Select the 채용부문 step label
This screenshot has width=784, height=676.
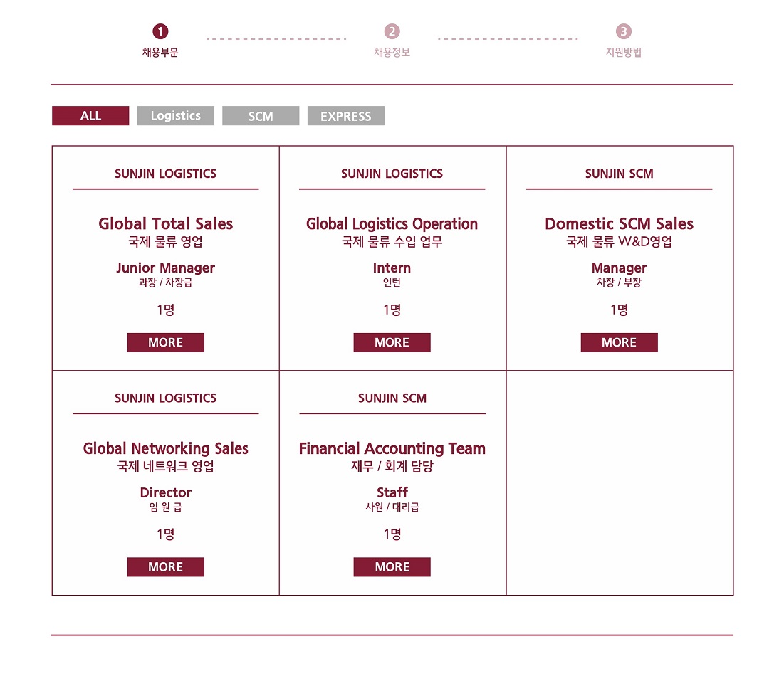coord(160,53)
